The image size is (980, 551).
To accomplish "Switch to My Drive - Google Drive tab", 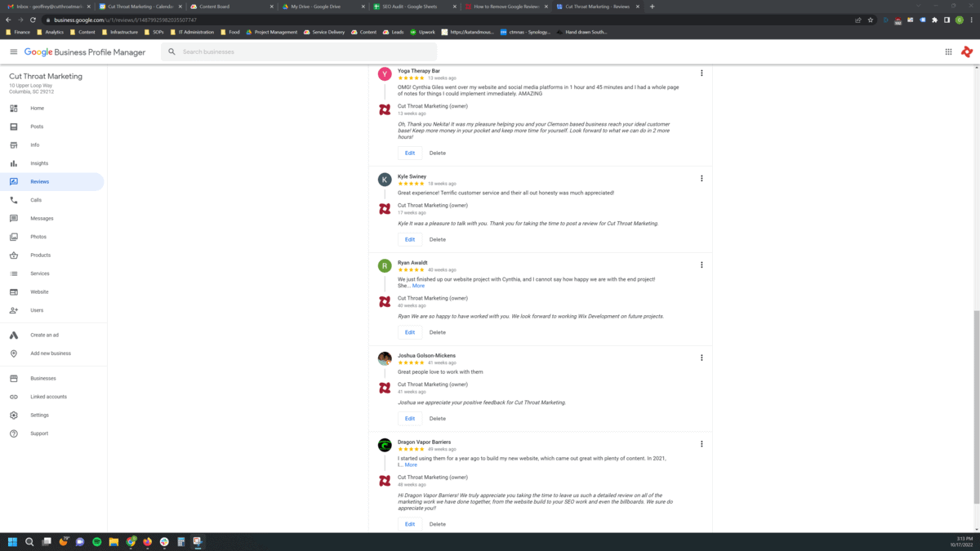I will click(x=322, y=7).
